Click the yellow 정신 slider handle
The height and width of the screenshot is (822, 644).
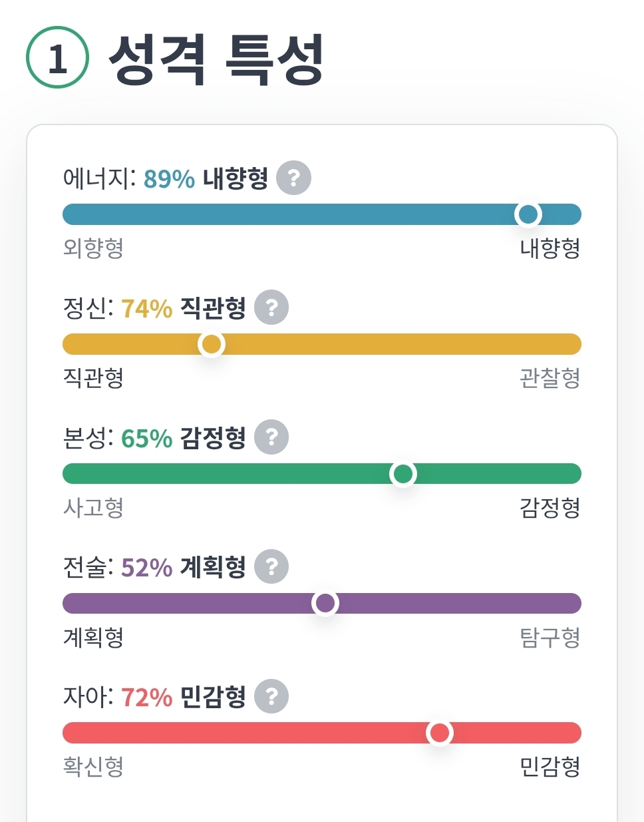click(212, 344)
